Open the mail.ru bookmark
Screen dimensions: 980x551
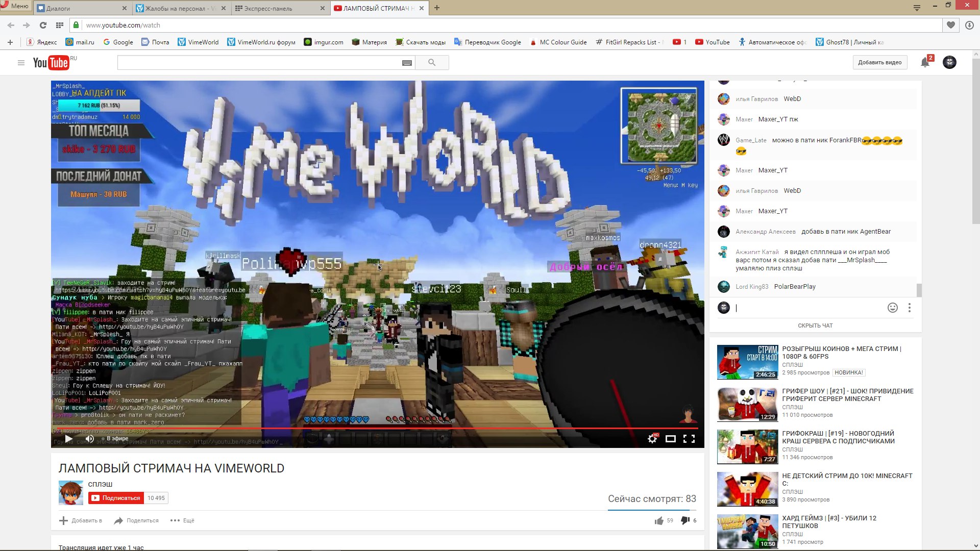(x=80, y=42)
